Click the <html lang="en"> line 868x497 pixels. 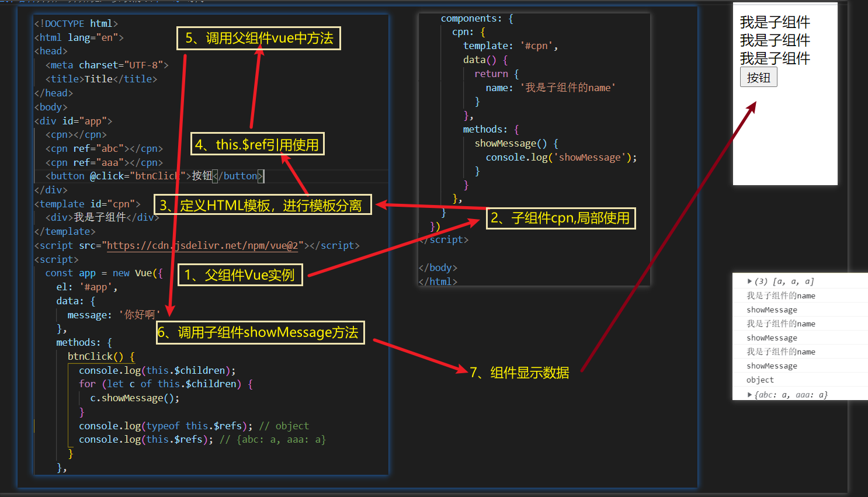point(79,37)
